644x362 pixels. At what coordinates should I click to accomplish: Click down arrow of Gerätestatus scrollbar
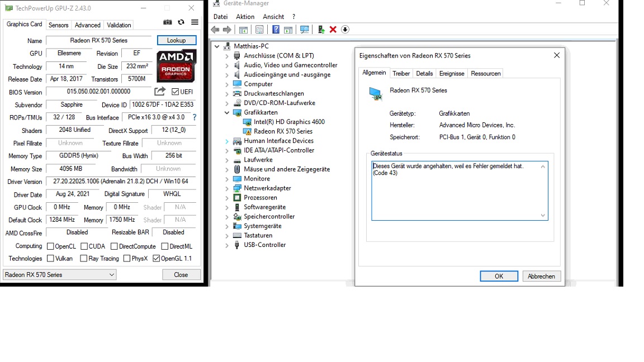click(543, 216)
